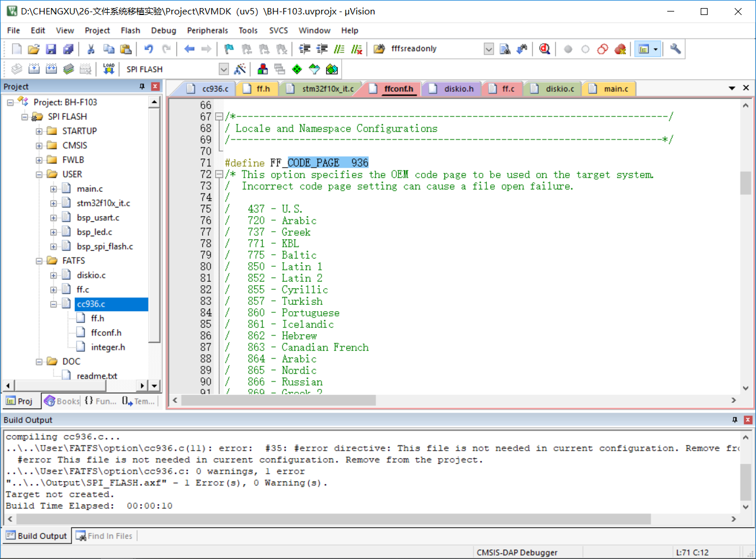The width and height of the screenshot is (756, 559).
Task: Expand the STARTUP folder in project tree
Action: (39, 131)
